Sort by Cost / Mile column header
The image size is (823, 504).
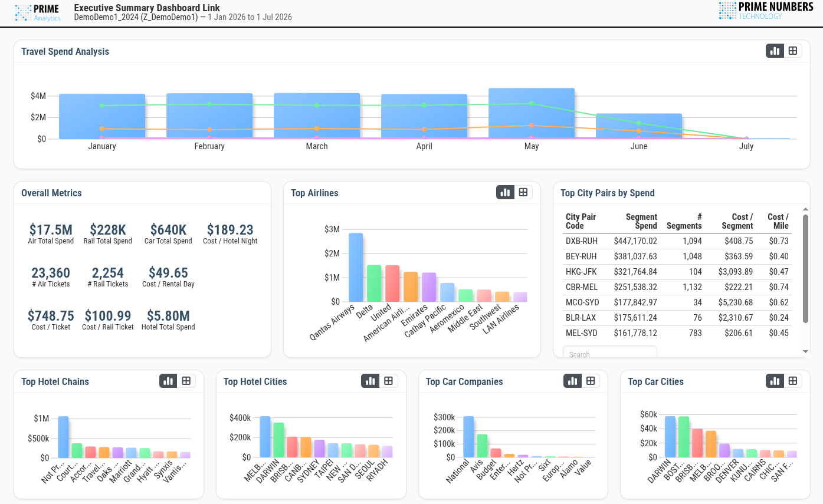[778, 221]
